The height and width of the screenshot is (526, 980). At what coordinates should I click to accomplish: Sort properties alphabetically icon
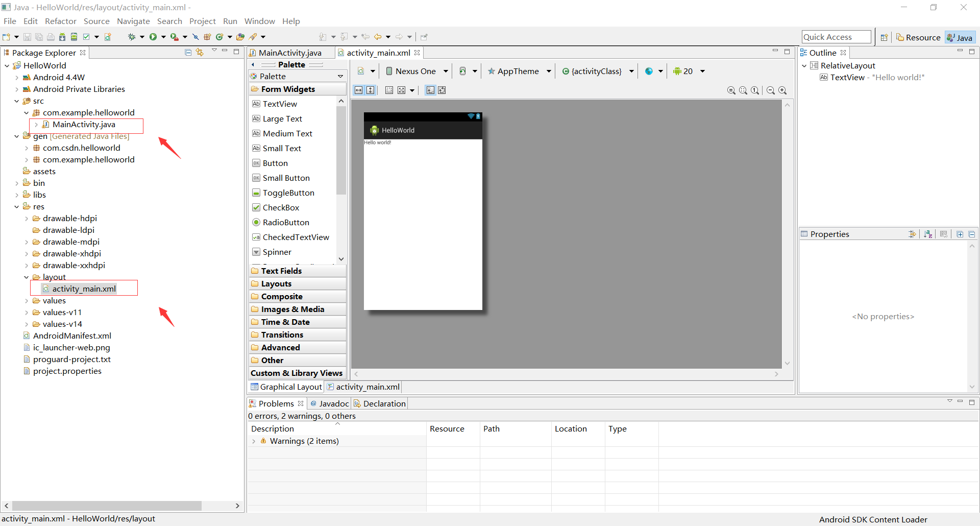click(x=928, y=234)
